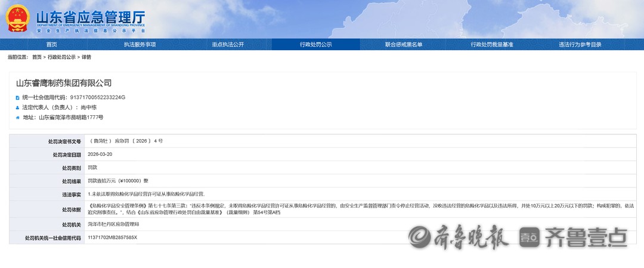644x268 pixels.
Task: Navigate to 违法行为参考目录 tab
Action: [x=580, y=45]
